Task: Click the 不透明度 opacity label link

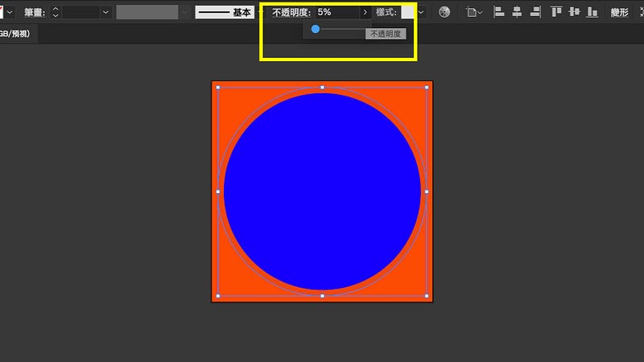Action: 291,12
